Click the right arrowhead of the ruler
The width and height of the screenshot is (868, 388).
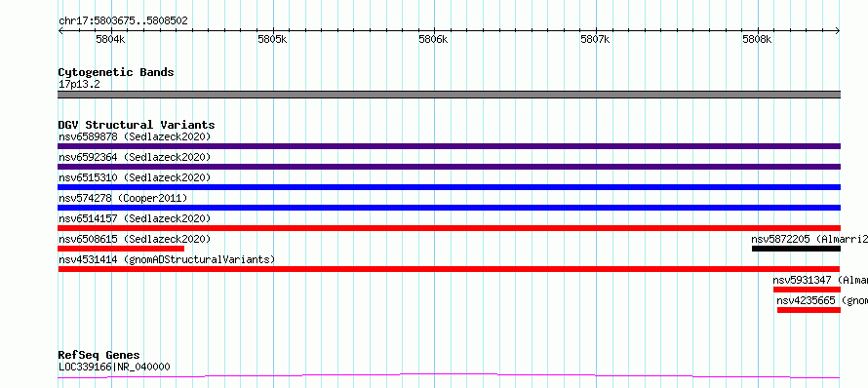(838, 31)
